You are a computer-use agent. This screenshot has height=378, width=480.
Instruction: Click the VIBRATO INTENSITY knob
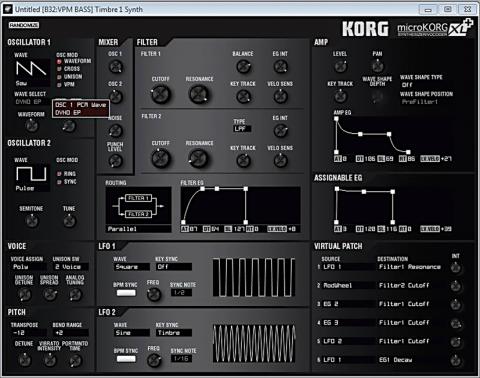pyautogui.click(x=50, y=360)
